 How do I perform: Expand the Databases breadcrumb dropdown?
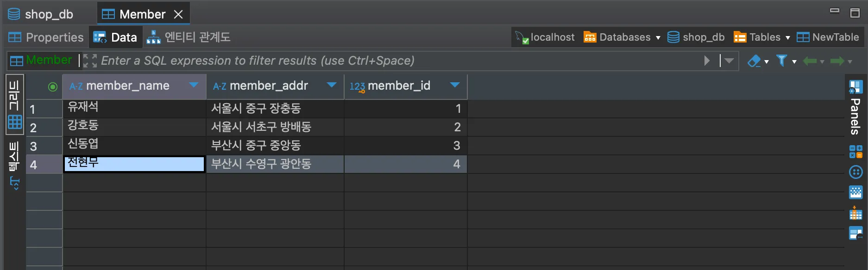tap(658, 38)
